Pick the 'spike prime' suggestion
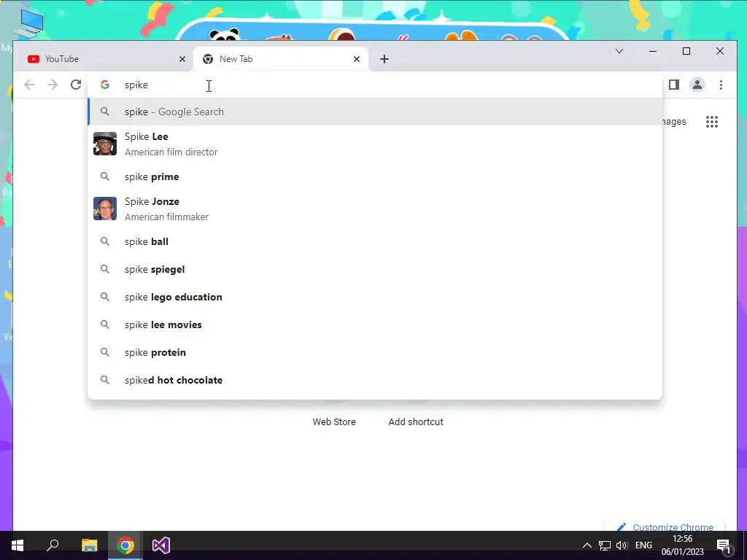The width and height of the screenshot is (747, 560). (x=375, y=176)
